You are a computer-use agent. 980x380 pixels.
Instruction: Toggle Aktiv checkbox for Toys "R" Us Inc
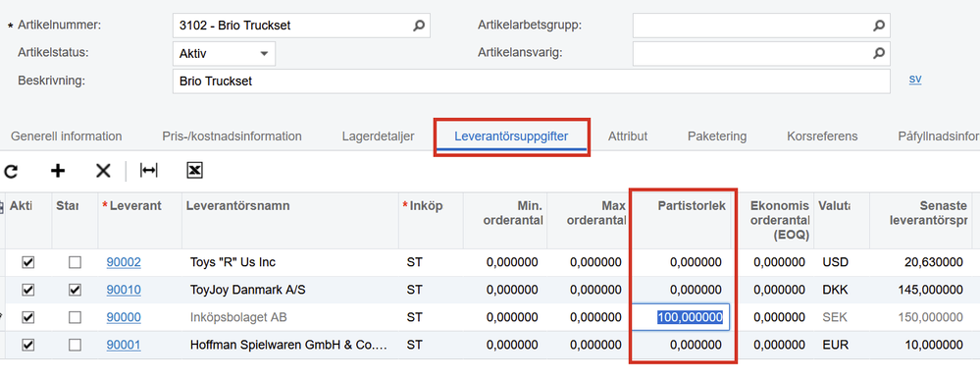[28, 262]
